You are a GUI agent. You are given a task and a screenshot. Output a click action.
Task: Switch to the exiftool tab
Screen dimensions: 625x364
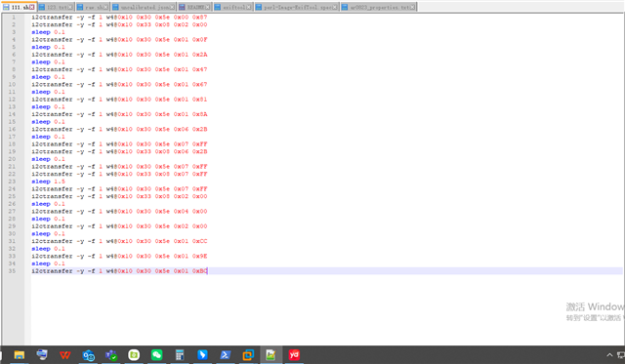pos(233,7)
